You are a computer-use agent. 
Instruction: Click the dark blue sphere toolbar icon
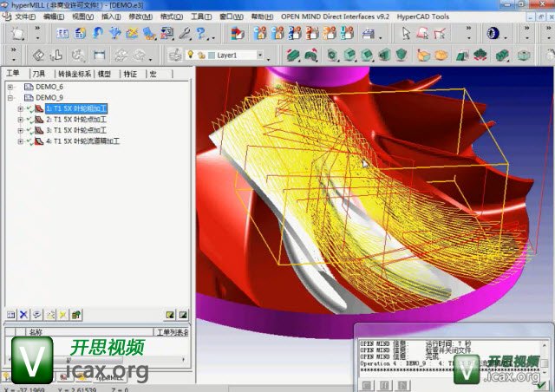(493, 34)
